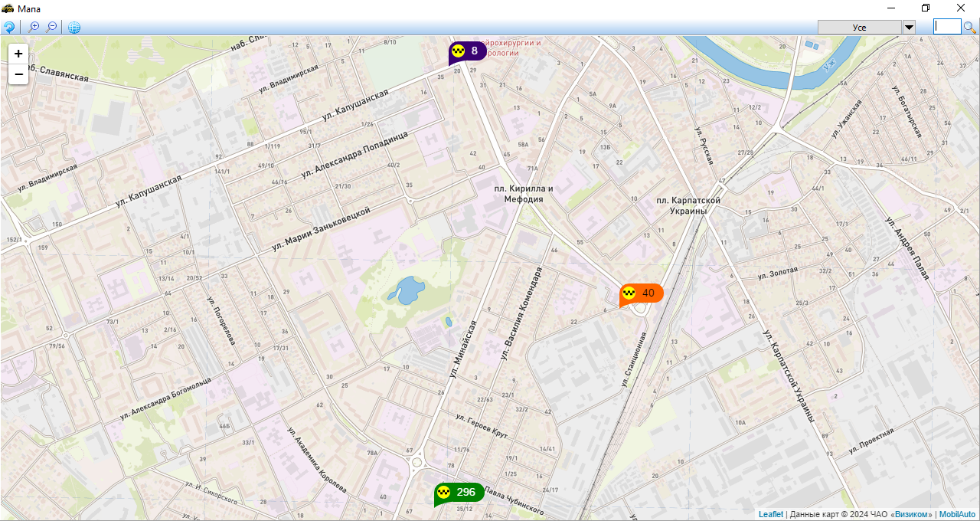Click the "Усе" filter button

tap(859, 28)
